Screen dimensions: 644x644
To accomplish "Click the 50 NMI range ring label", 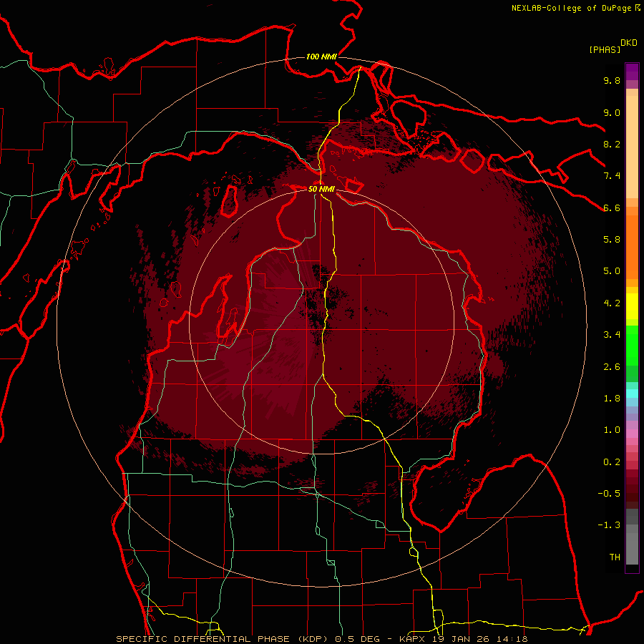I will pos(321,190).
